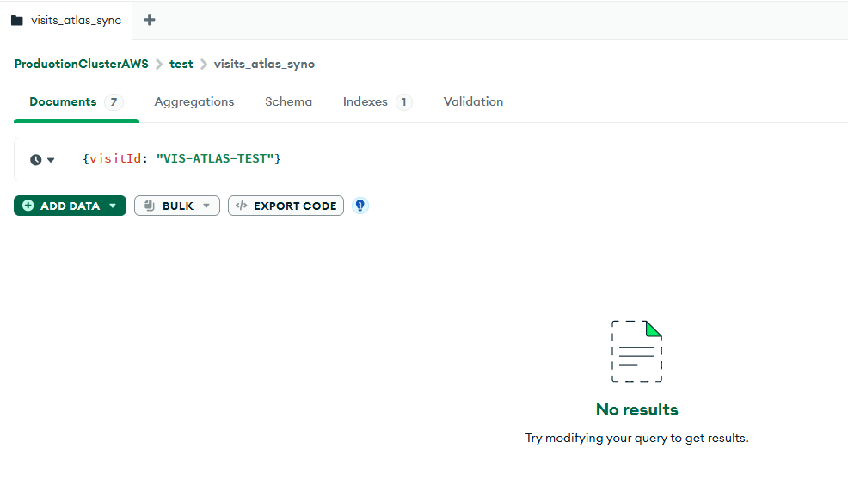848x504 pixels.
Task: Click the empty document illustration
Action: point(636,351)
